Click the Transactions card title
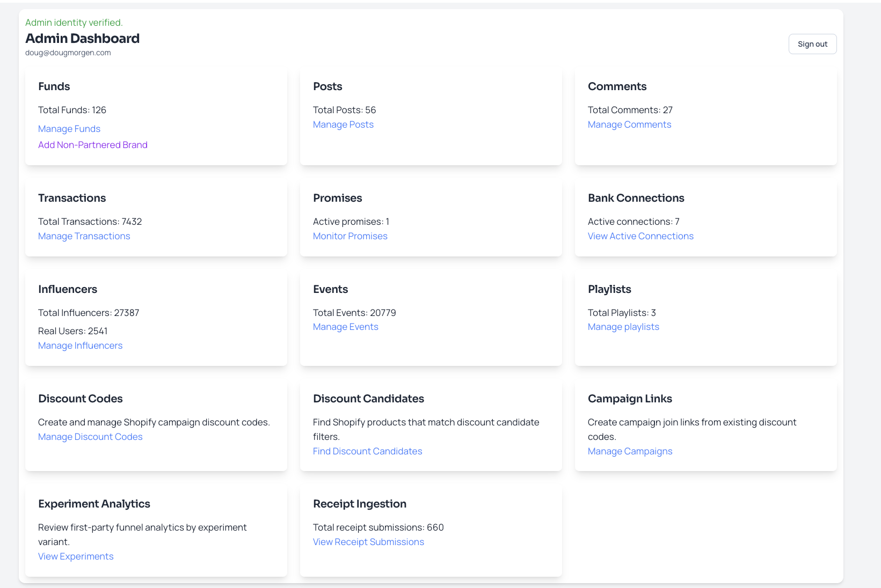881x588 pixels. tap(72, 198)
